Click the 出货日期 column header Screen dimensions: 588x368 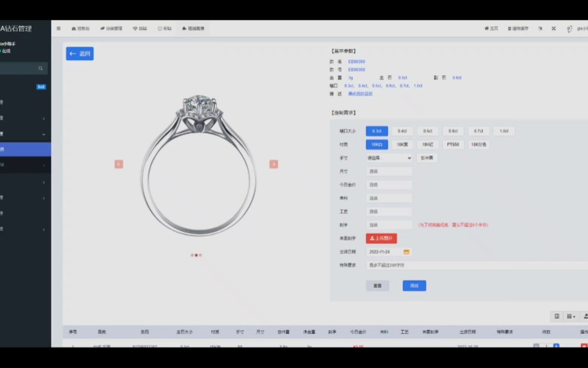(x=468, y=332)
